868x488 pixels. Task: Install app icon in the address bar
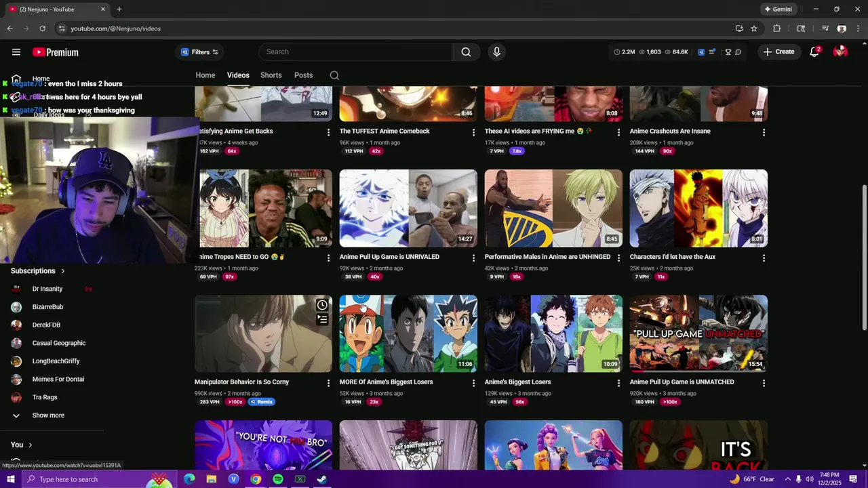739,28
